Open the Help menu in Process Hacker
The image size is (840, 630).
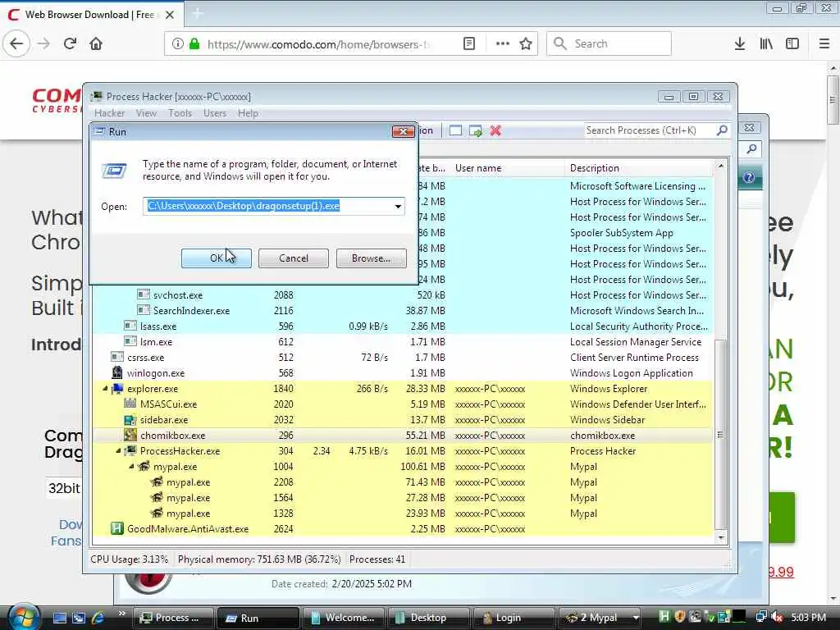(248, 113)
